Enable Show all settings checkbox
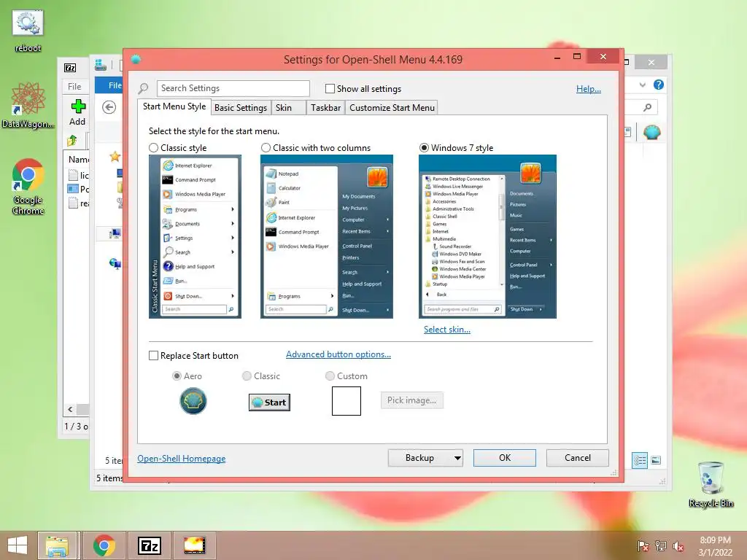The height and width of the screenshot is (560, 747). 330,88
